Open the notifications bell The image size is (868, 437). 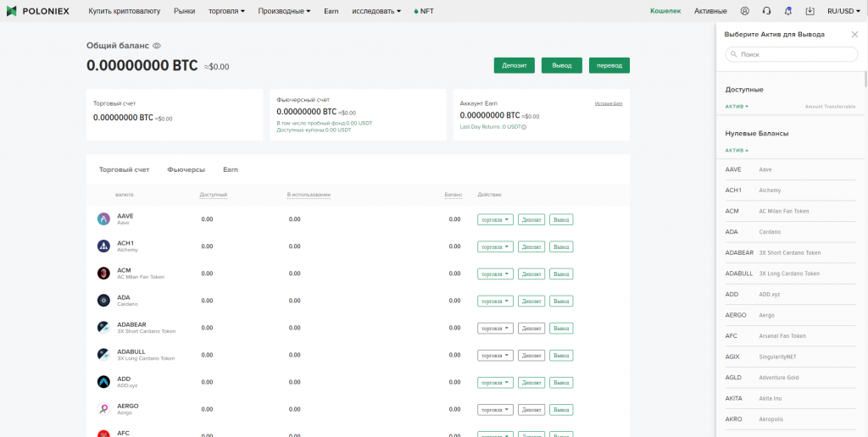pyautogui.click(x=788, y=11)
